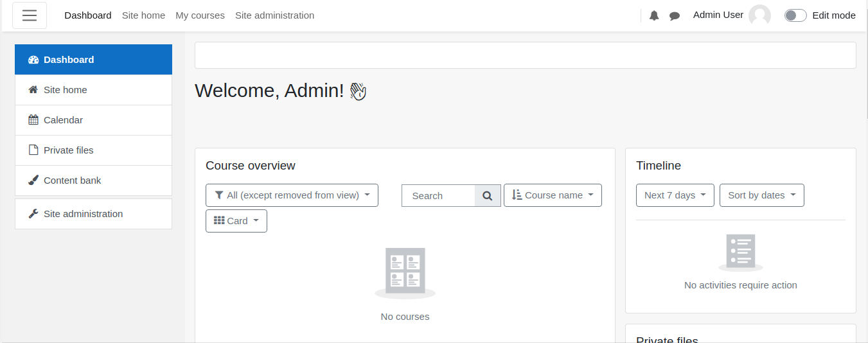
Task: Click the Admin User avatar image
Action: pyautogui.click(x=759, y=15)
